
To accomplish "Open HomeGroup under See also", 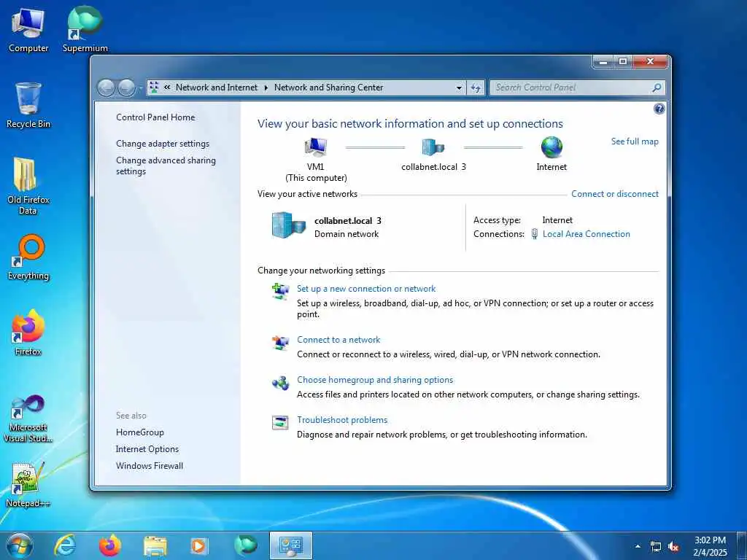I will pyautogui.click(x=139, y=432).
